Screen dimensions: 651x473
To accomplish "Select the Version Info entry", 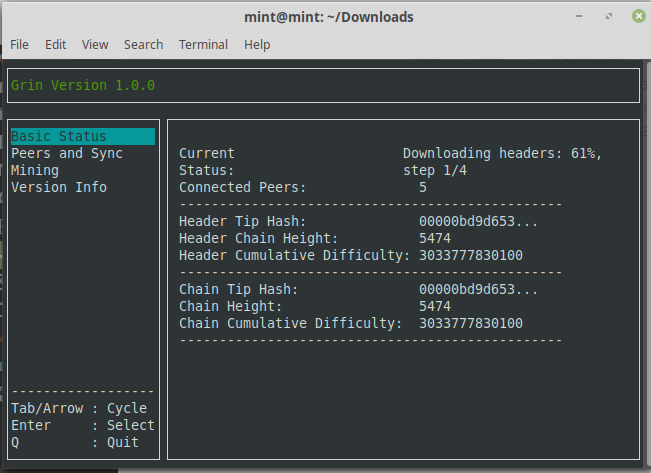I will click(59, 187).
